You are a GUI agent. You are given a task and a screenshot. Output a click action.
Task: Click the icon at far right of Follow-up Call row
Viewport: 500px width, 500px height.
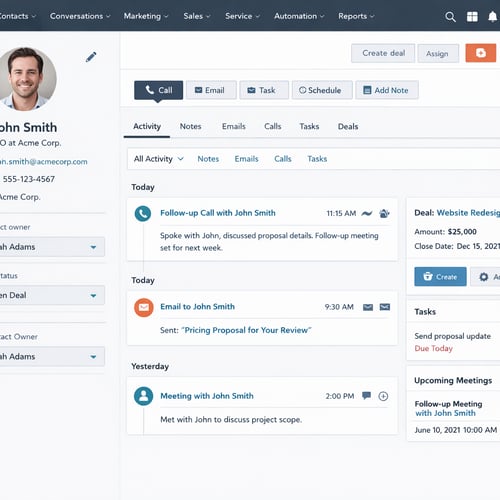tap(384, 213)
